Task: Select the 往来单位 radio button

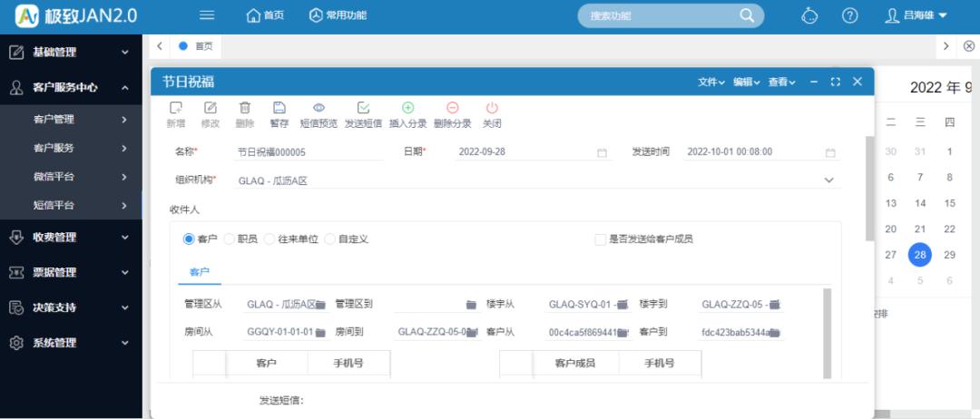Action: pyautogui.click(x=269, y=239)
